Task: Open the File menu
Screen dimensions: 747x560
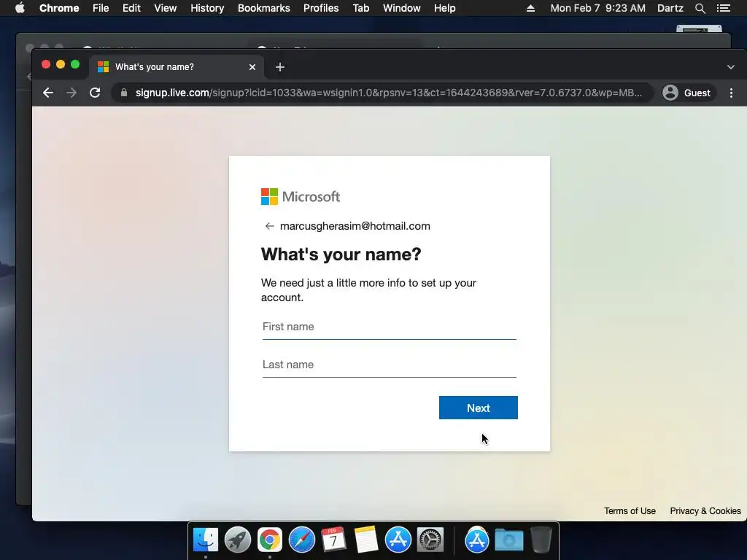Action: pos(101,8)
